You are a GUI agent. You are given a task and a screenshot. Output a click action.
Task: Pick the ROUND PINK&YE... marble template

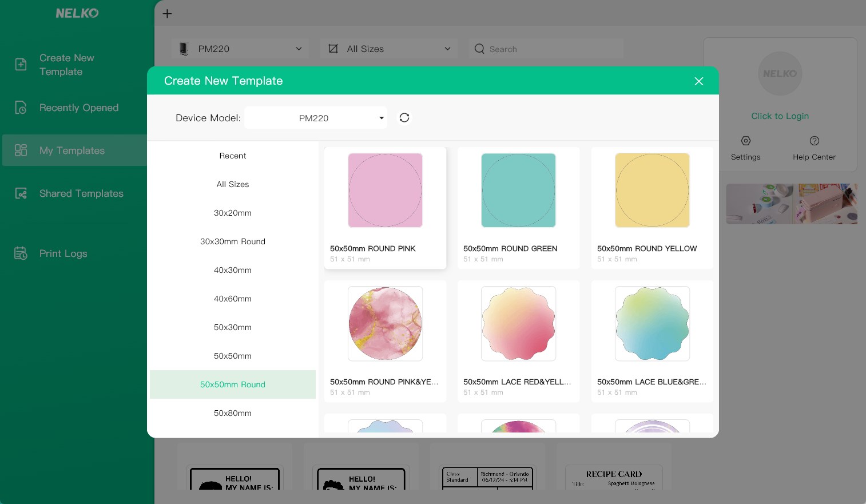pyautogui.click(x=385, y=341)
